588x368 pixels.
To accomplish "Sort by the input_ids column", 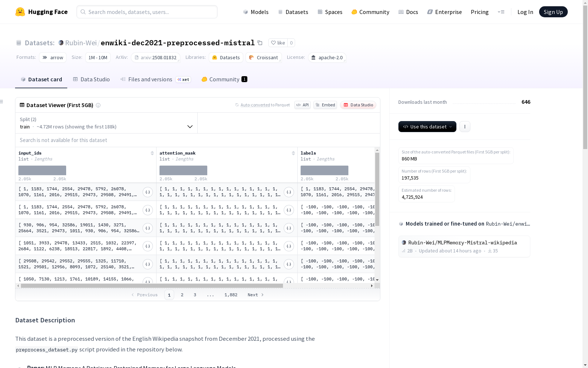I will [x=152, y=153].
